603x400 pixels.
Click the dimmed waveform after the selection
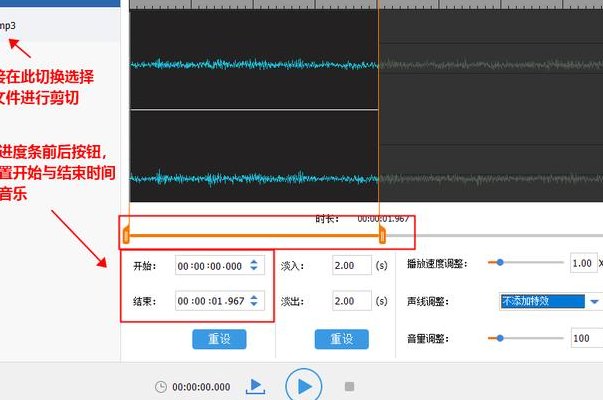point(491,106)
